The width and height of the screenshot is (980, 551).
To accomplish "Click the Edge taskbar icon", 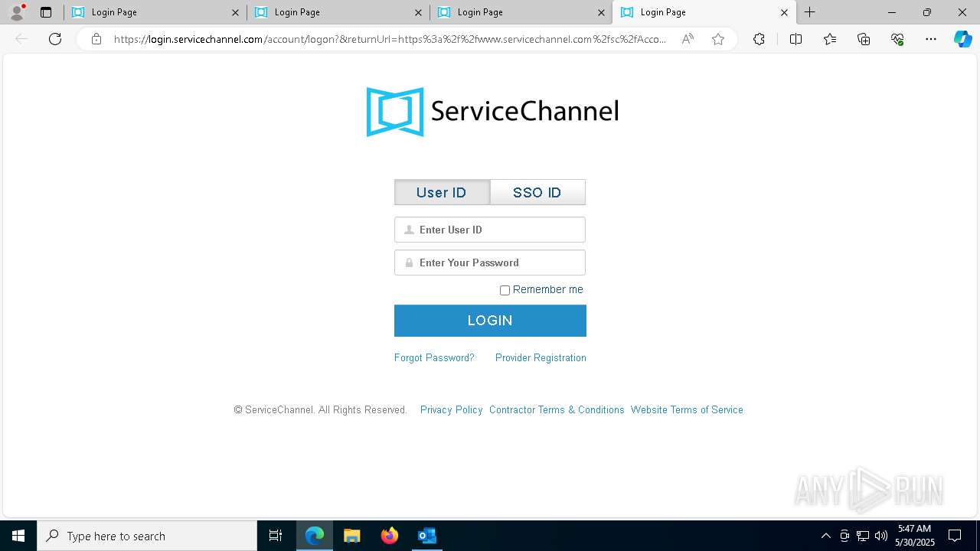I will 315,536.
